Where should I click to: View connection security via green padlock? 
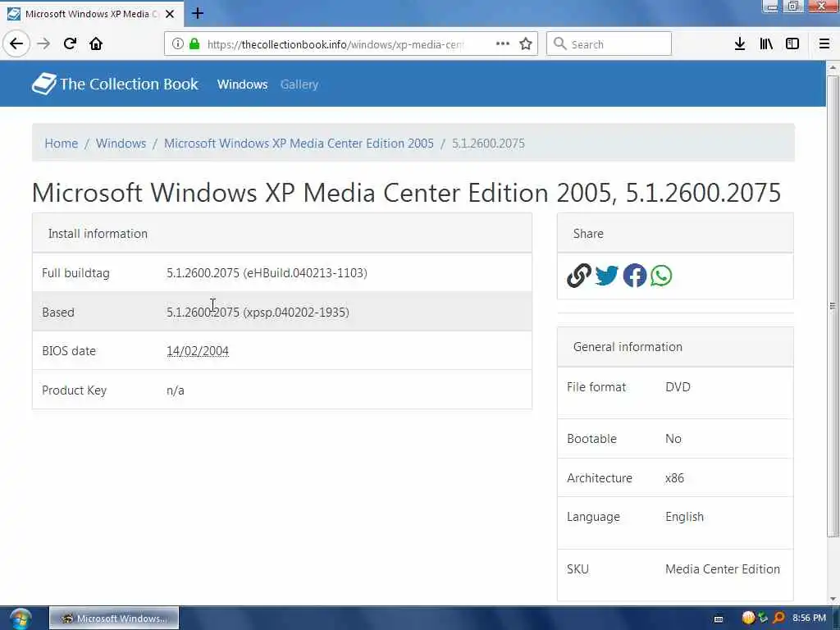[x=194, y=44]
